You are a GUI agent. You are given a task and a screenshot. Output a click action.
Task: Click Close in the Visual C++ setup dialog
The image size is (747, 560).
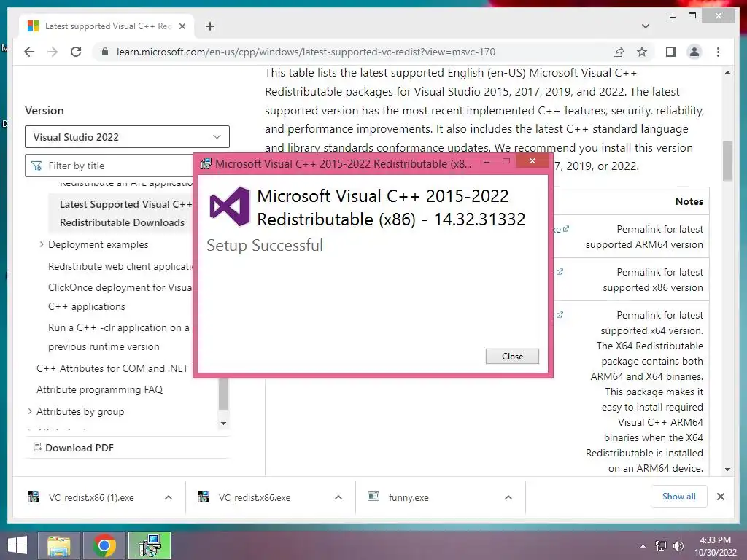[x=512, y=356]
